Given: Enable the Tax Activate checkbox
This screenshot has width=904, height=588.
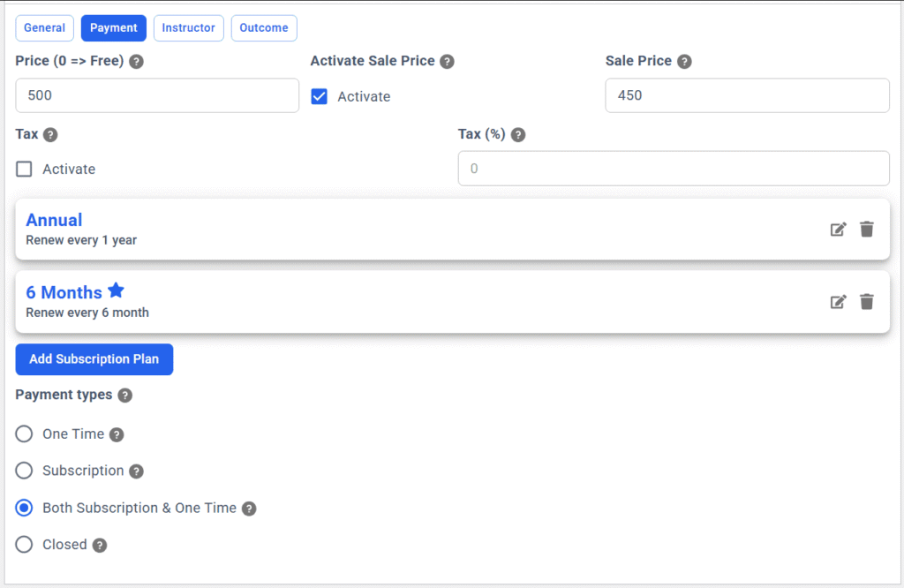Looking at the screenshot, I should click(x=24, y=169).
